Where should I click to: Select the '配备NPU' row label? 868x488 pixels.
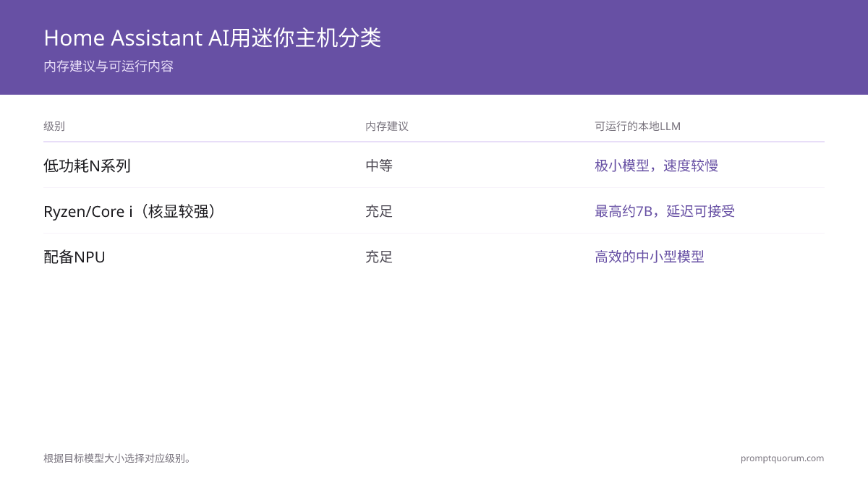tap(75, 257)
